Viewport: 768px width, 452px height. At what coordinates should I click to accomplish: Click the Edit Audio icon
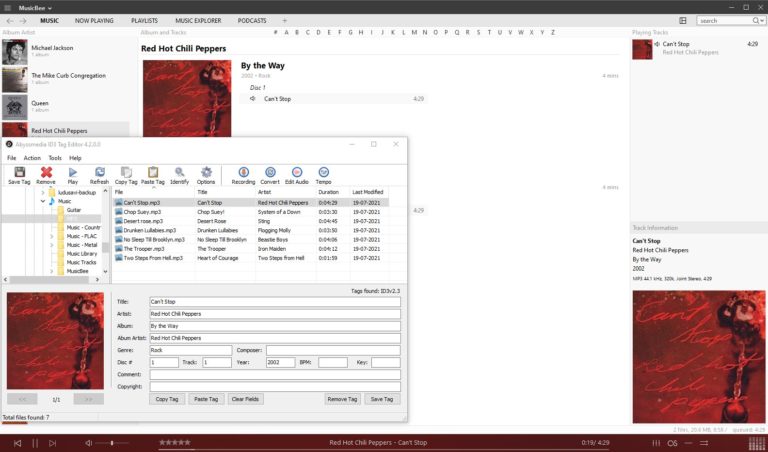coord(297,175)
